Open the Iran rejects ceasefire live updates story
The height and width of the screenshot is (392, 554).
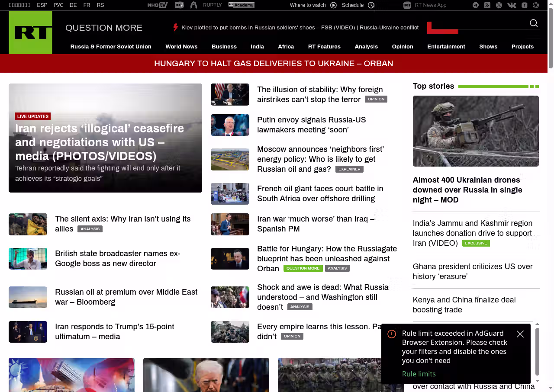[100, 142]
